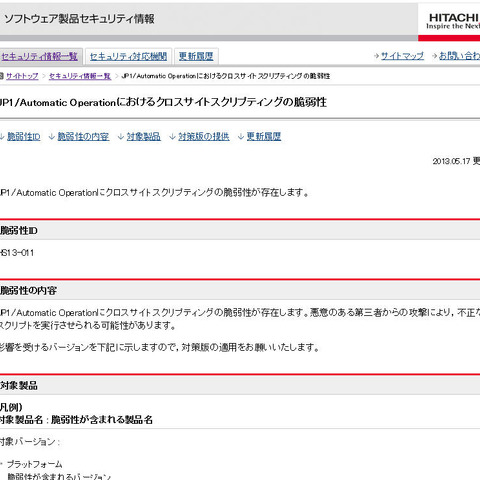
Task: Click the サイトマップ link
Action: 402,56
